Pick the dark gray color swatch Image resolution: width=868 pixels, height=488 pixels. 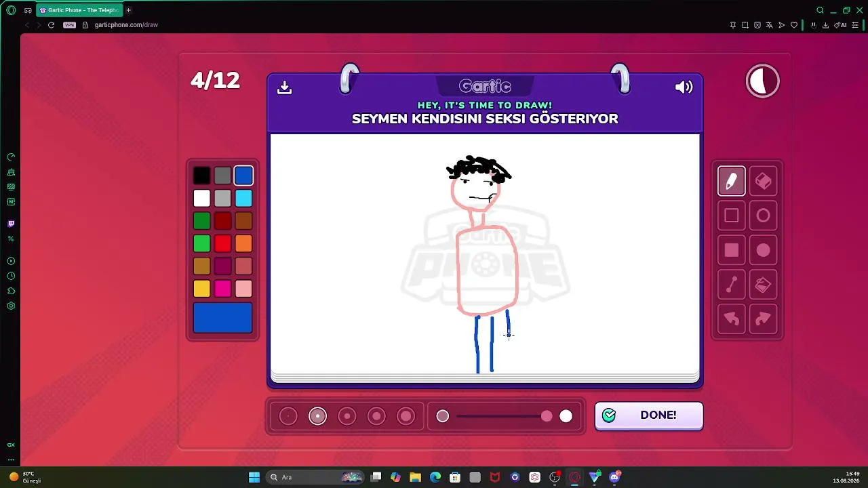click(222, 176)
